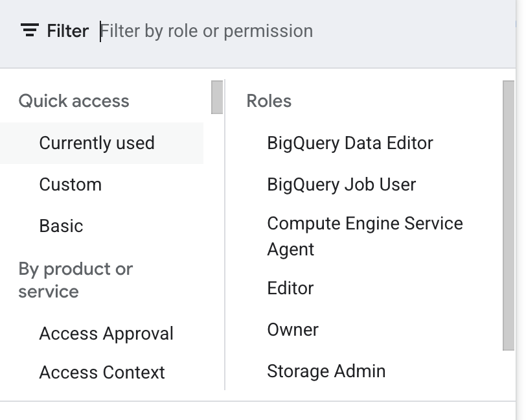
Task: Select the Currently used category
Action: tap(97, 143)
